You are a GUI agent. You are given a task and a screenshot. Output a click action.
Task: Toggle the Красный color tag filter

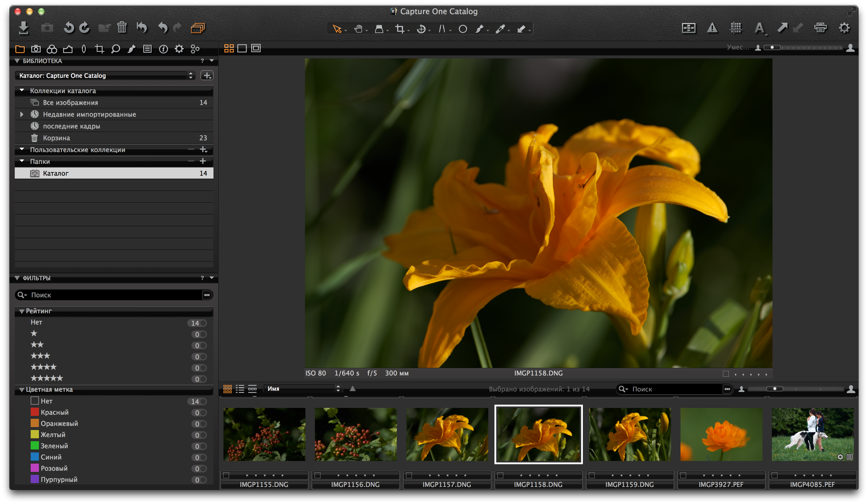click(55, 412)
